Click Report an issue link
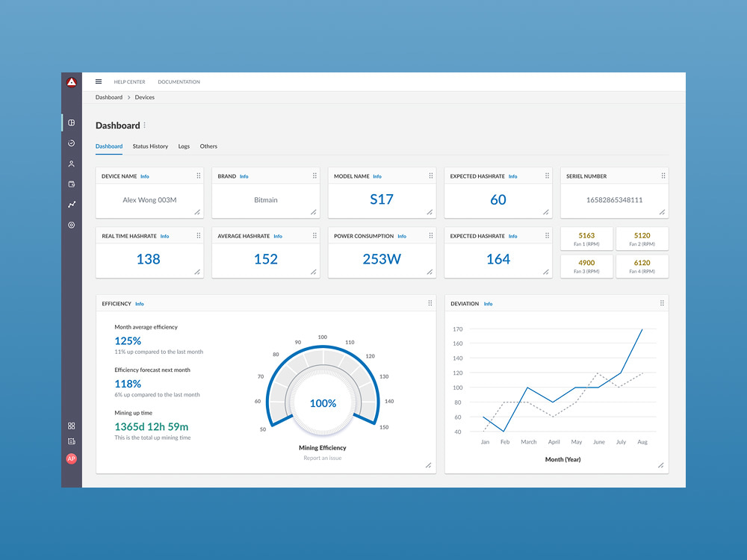Image resolution: width=747 pixels, height=560 pixels. pos(323,458)
